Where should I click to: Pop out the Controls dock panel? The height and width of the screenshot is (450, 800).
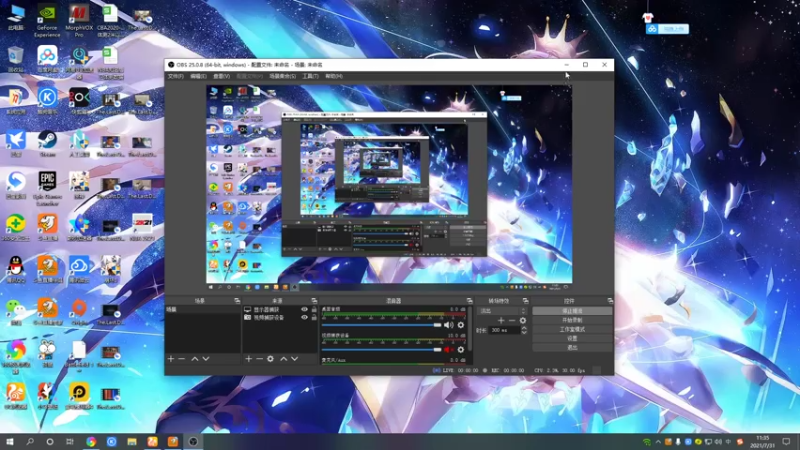[x=610, y=301]
